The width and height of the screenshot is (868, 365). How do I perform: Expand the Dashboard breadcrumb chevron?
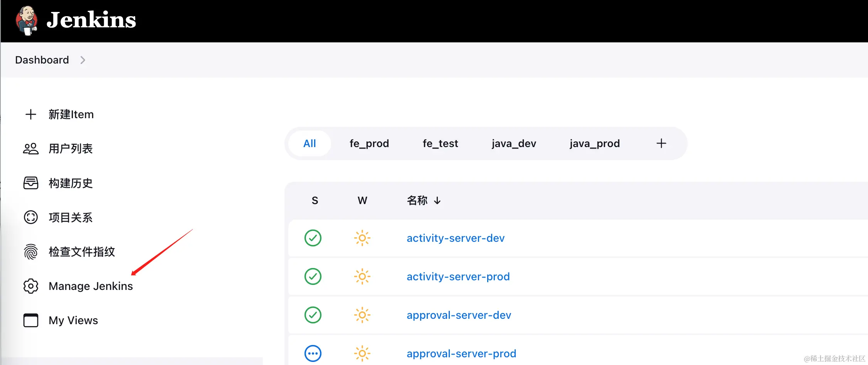[x=82, y=60]
